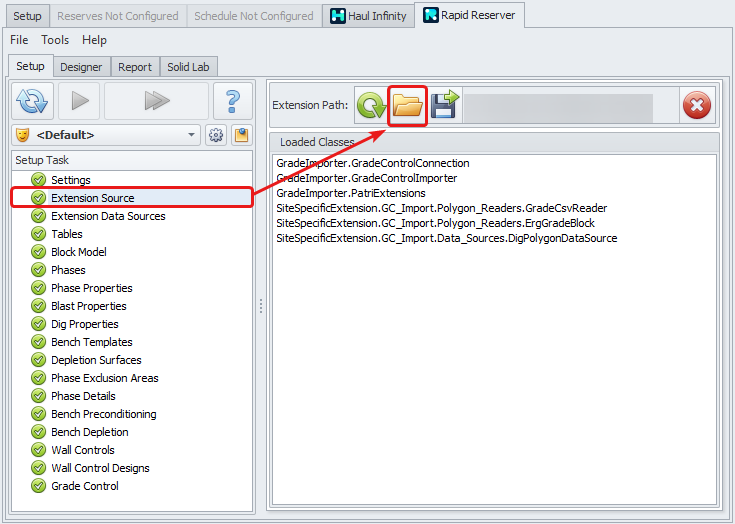This screenshot has width=735, height=524.
Task: Click green check icon beside Tables
Action: 38,234
